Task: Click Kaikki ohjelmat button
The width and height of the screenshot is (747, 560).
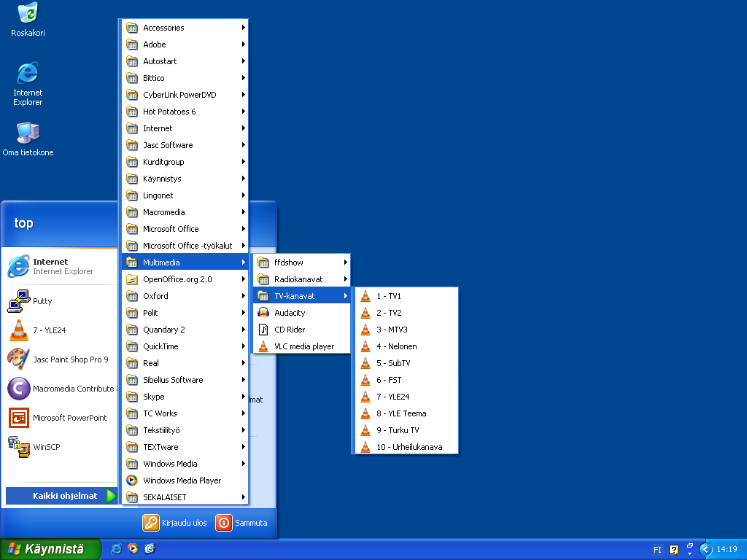Action: [61, 496]
